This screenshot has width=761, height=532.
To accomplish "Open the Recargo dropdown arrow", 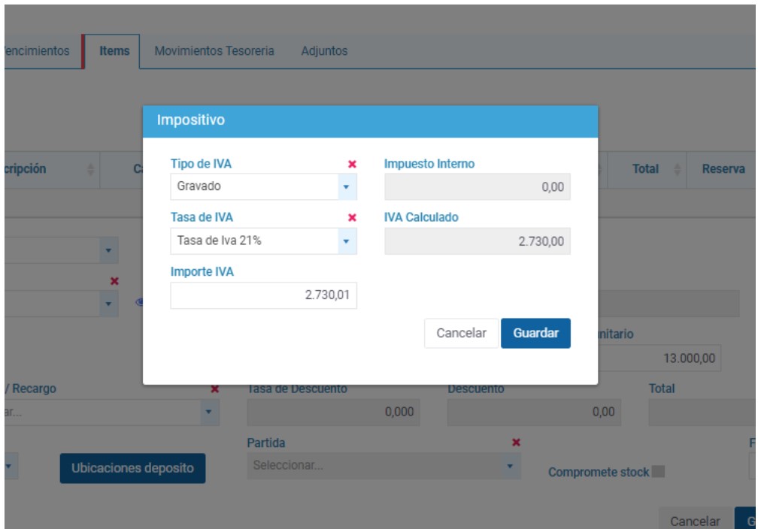I will [209, 413].
